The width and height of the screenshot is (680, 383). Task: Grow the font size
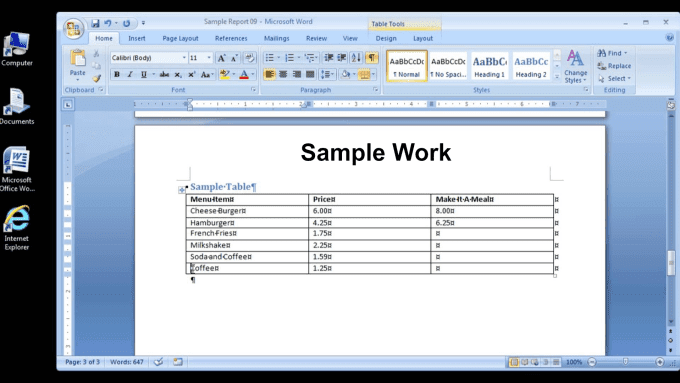point(221,58)
